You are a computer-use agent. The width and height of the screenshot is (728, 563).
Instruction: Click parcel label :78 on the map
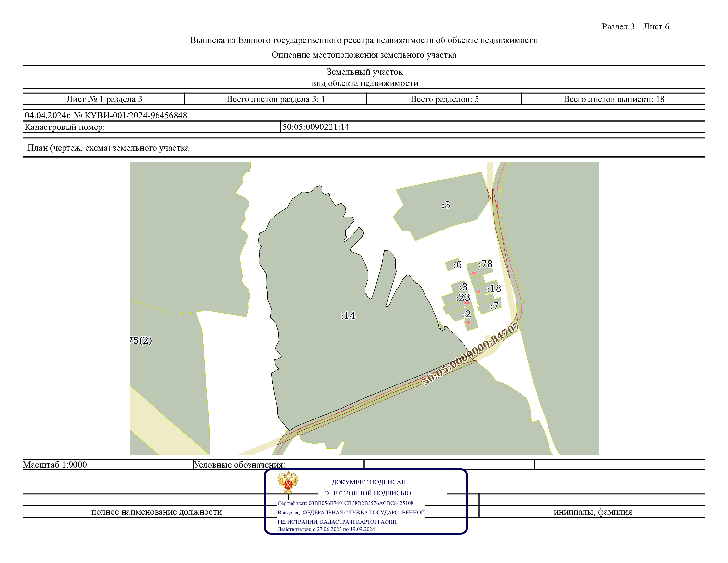485,264
